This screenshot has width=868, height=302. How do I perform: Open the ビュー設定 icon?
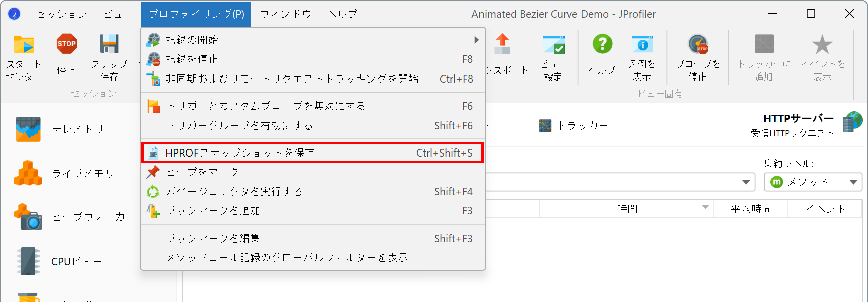[x=554, y=45]
